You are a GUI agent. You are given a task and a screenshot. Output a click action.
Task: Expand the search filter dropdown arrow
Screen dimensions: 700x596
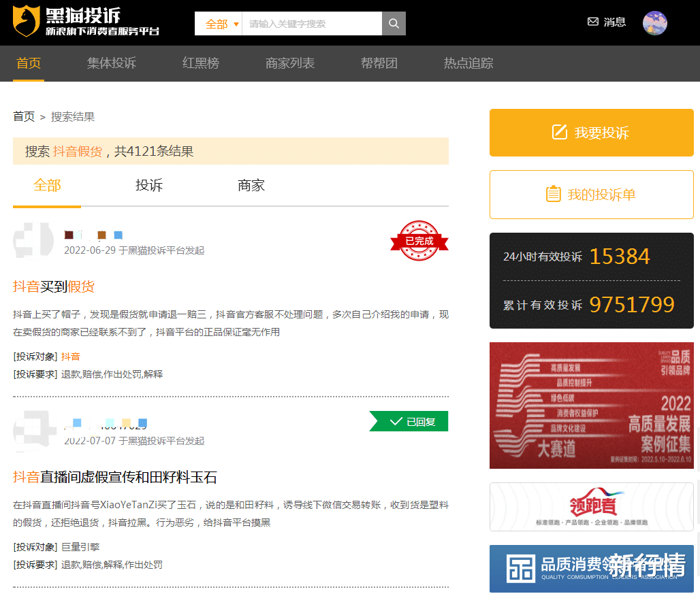pos(236,23)
